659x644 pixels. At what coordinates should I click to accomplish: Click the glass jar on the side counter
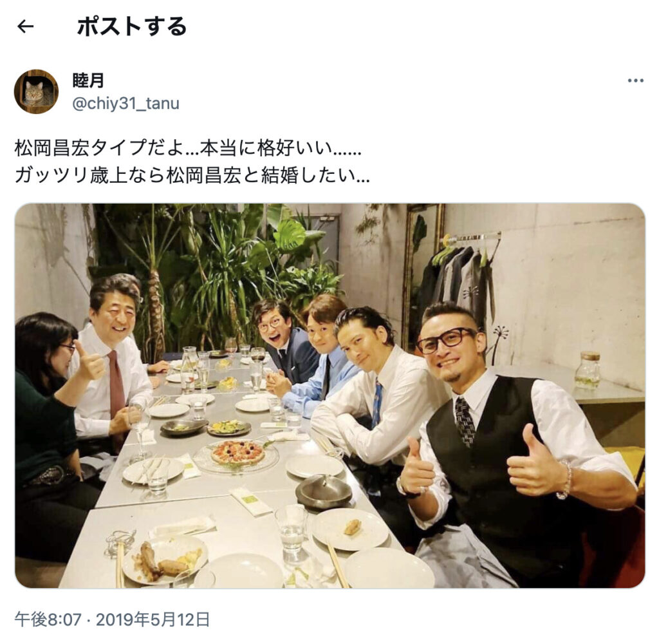(x=588, y=370)
